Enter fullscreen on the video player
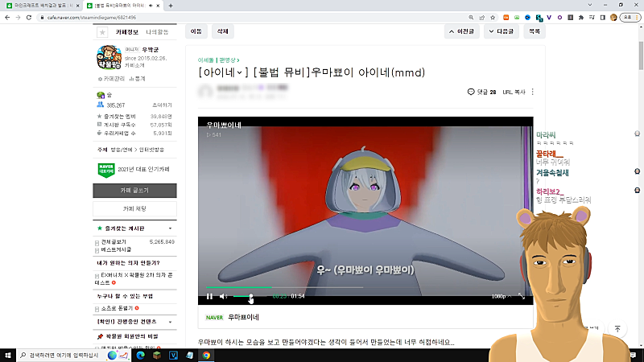Screen dimensions: 644x362 click(x=522, y=296)
